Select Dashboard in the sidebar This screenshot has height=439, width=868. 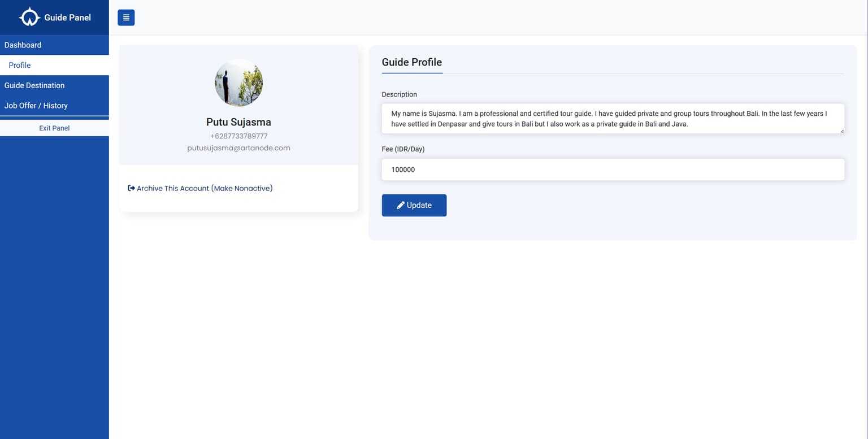coord(23,45)
